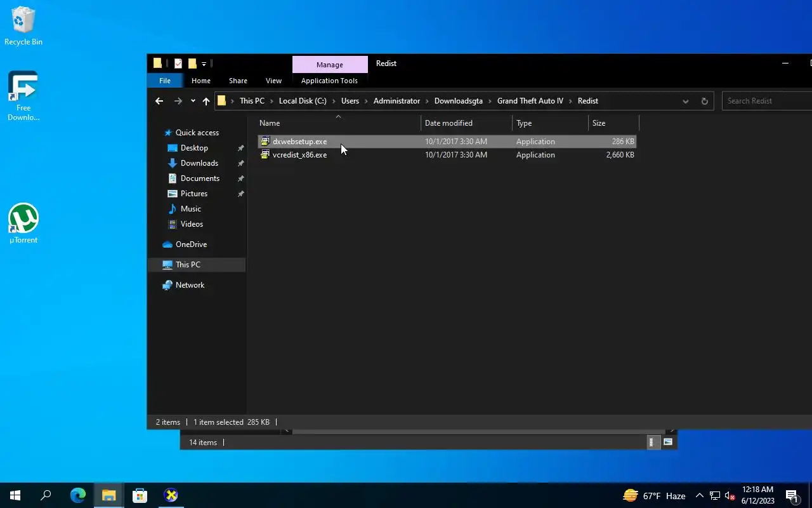Click the muted volume tray icon
812x508 pixels.
(x=730, y=496)
